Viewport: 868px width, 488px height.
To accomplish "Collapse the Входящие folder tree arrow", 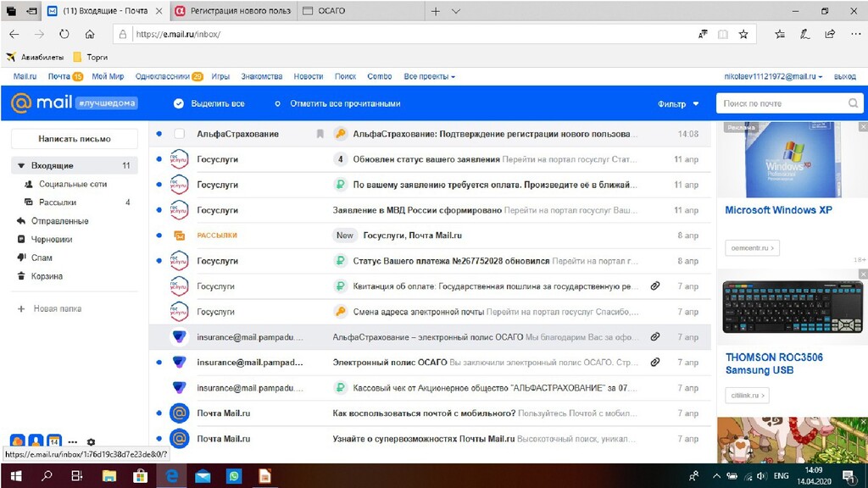I will pyautogui.click(x=21, y=165).
